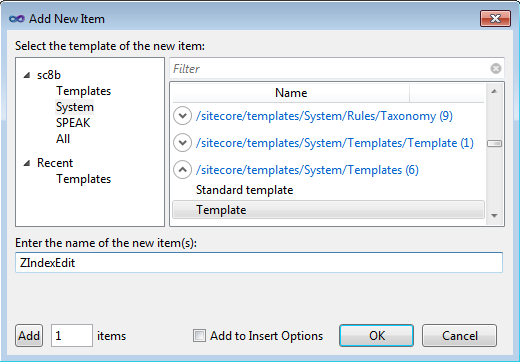
Task: Select the All category
Action: pyautogui.click(x=63, y=139)
